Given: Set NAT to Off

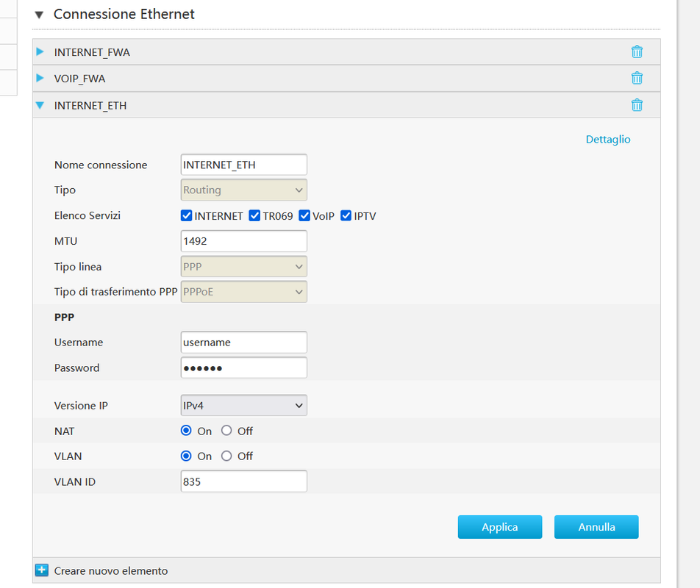Looking at the screenshot, I should click(226, 431).
